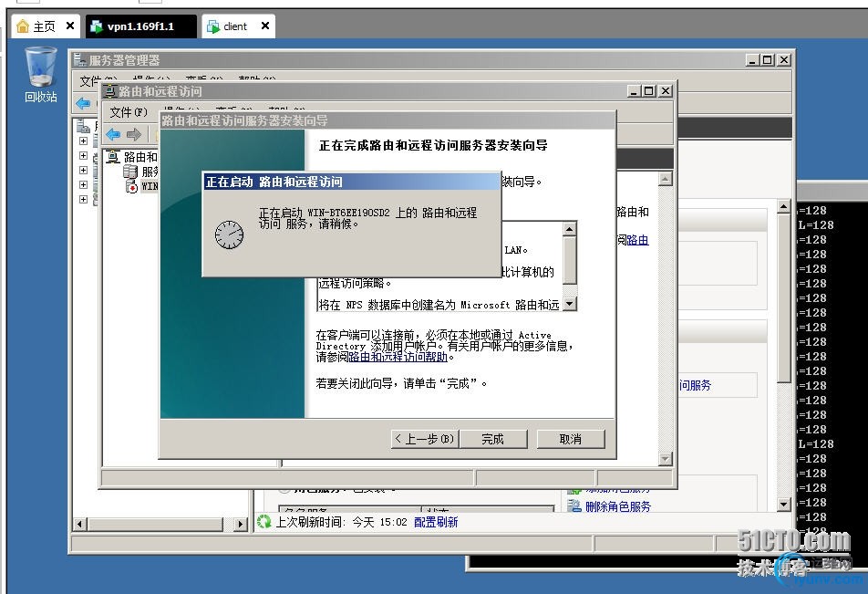Click the 删除角色服务 icon
Viewport: 868px width, 594px height.
click(x=574, y=505)
